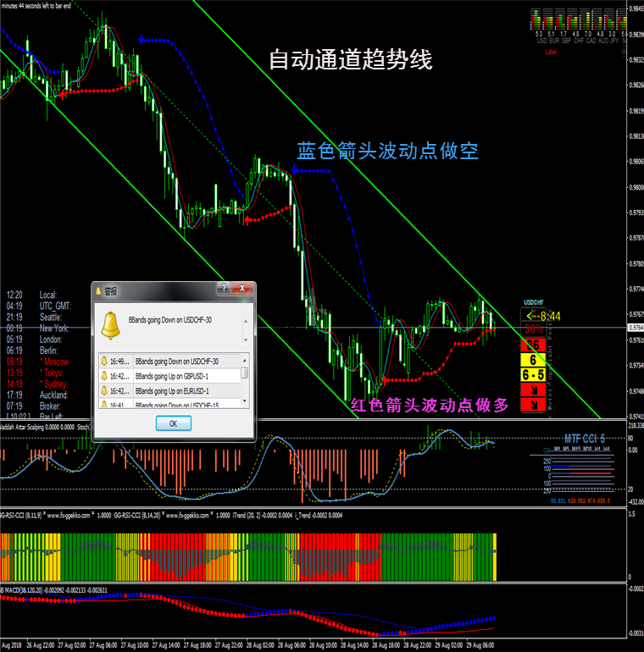Click the 'MTF CCI 5' indicator title
This screenshot has width=644, height=652.
(585, 439)
